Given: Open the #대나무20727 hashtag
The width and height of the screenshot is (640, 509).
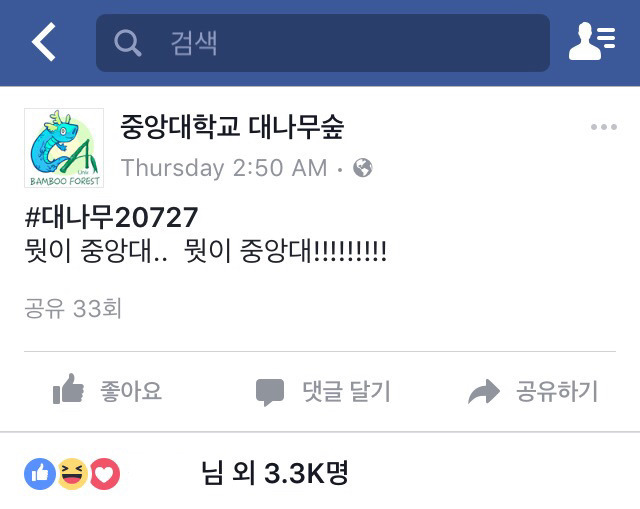Looking at the screenshot, I should point(111,217).
